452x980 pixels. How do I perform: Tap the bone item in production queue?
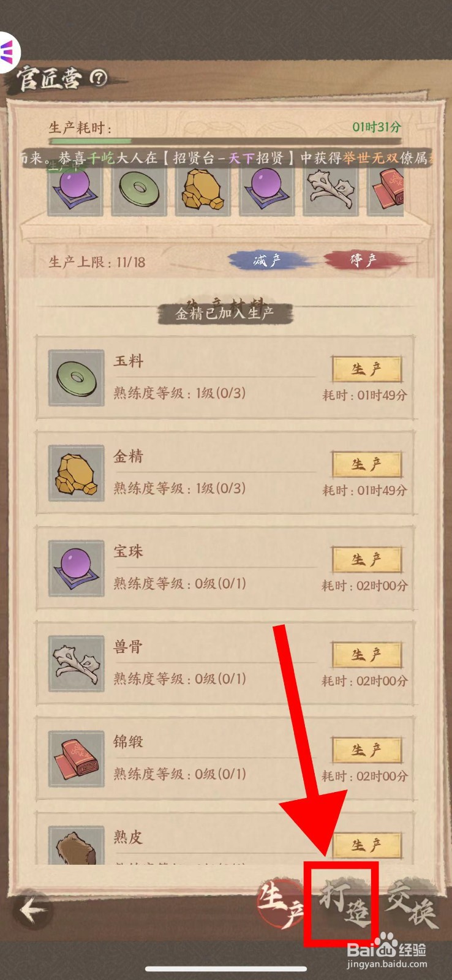click(330, 190)
